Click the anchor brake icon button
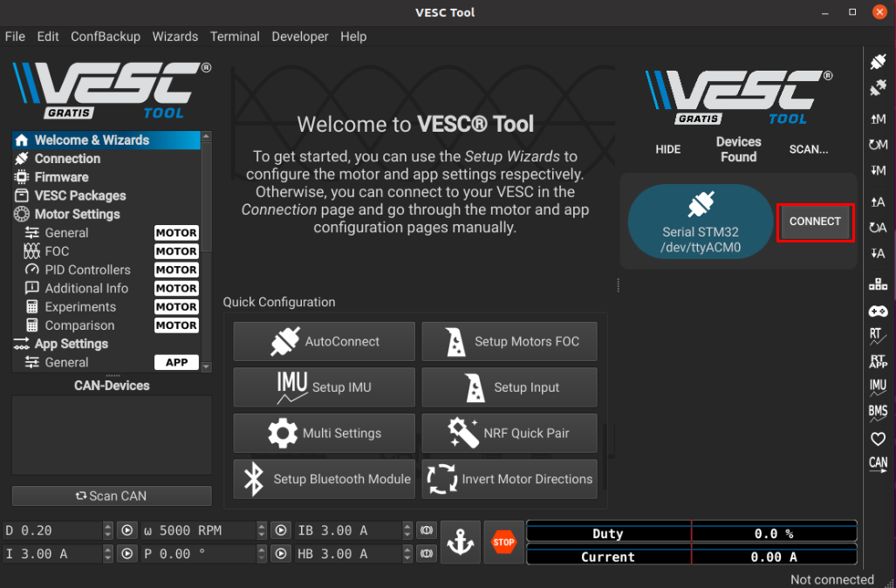Image resolution: width=896 pixels, height=588 pixels. point(460,542)
